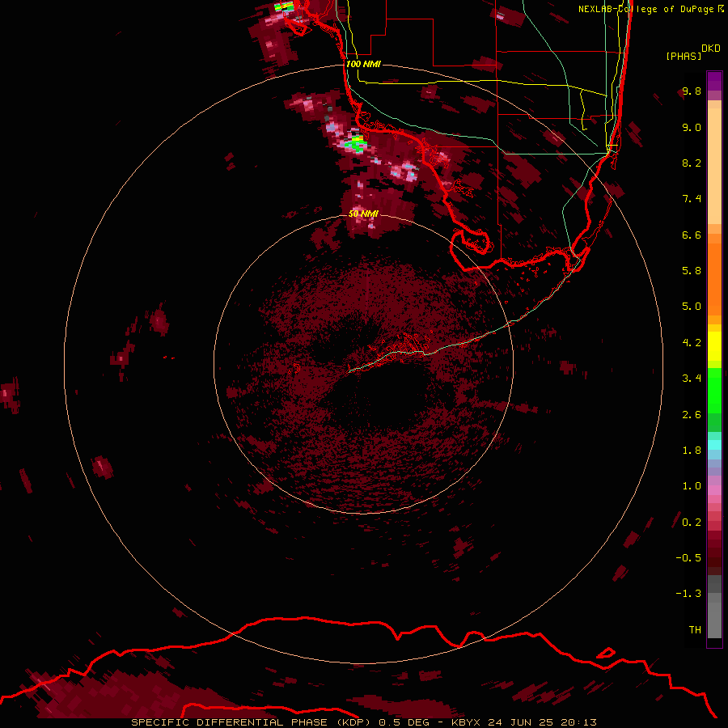Image resolution: width=728 pixels, height=728 pixels.
Task: Click the 3.4 scale value
Action: point(692,379)
